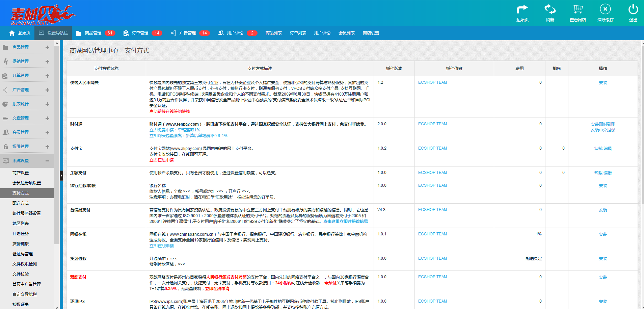Click the 订单管理 clipboard icon in the navigation bar

pyautogui.click(x=126, y=33)
